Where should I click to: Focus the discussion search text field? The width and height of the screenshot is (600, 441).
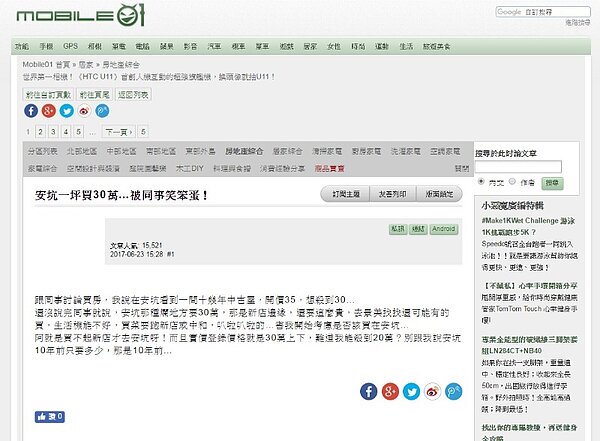pos(518,167)
